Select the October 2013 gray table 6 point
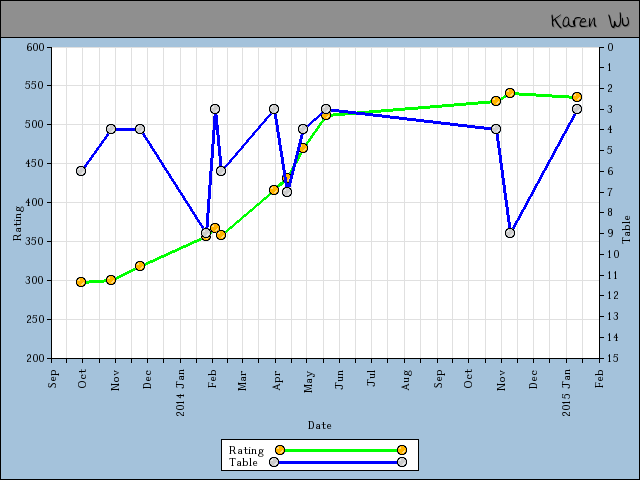The height and width of the screenshot is (480, 640). [x=81, y=171]
